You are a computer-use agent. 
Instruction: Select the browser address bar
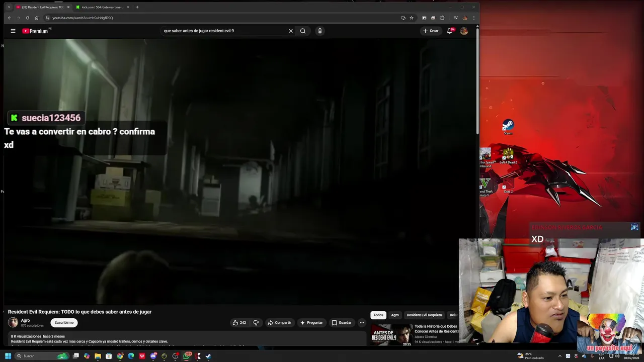221,18
